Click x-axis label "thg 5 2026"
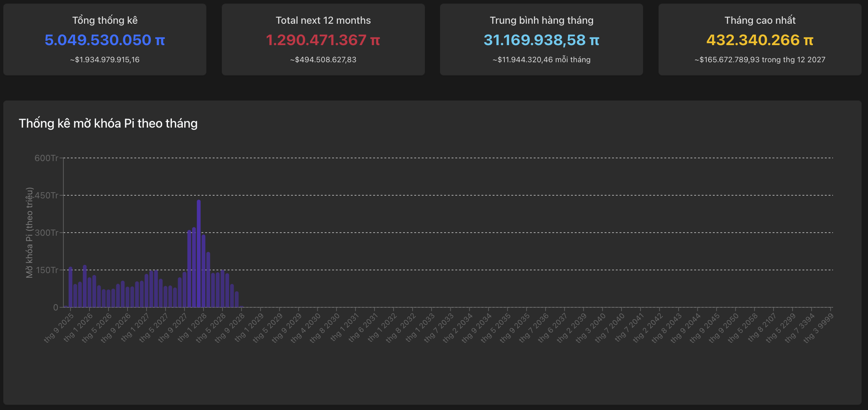 (97, 328)
